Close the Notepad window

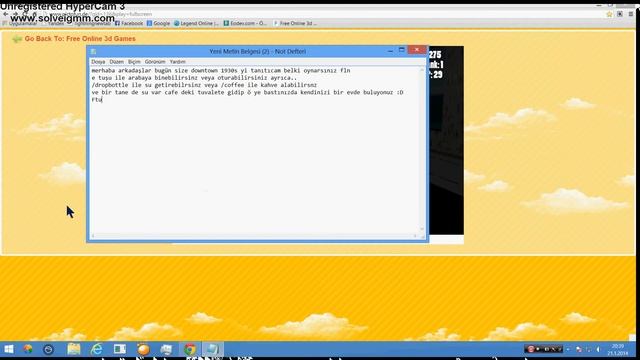click(x=417, y=50)
